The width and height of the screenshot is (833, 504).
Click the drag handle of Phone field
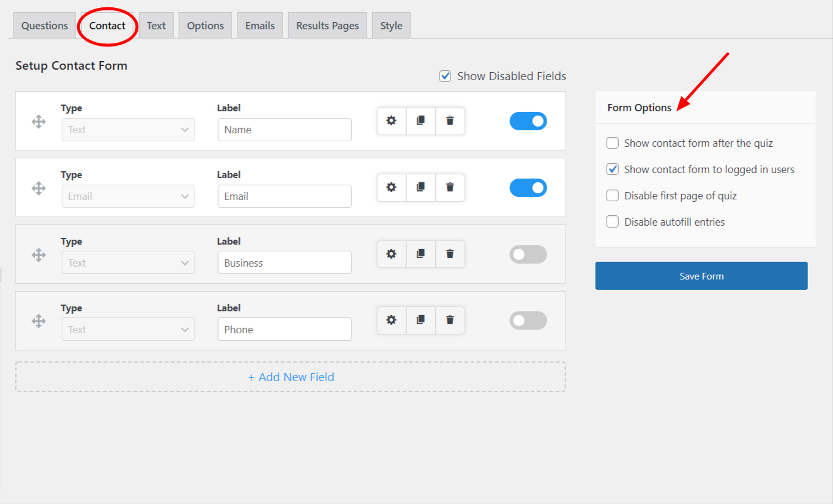tap(39, 321)
